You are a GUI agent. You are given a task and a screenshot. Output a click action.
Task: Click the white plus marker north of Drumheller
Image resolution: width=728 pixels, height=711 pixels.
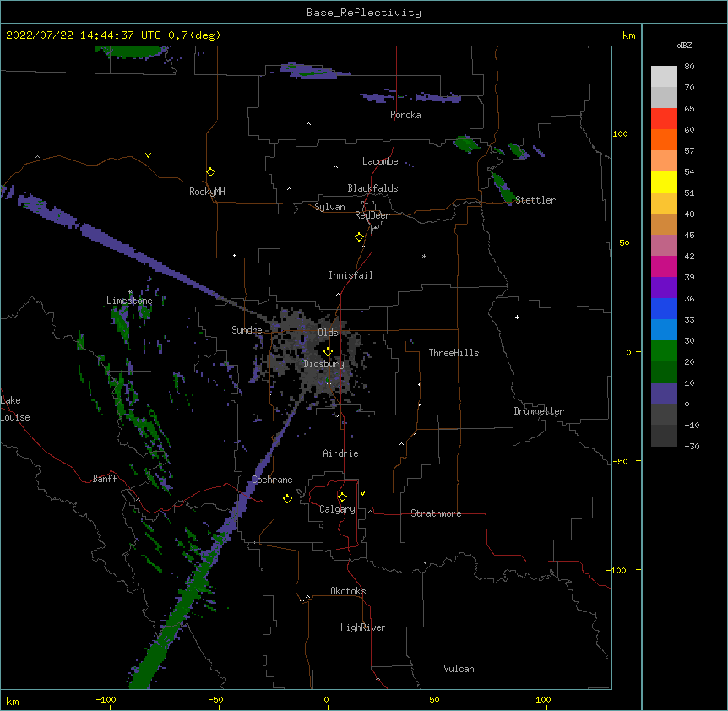point(517,317)
